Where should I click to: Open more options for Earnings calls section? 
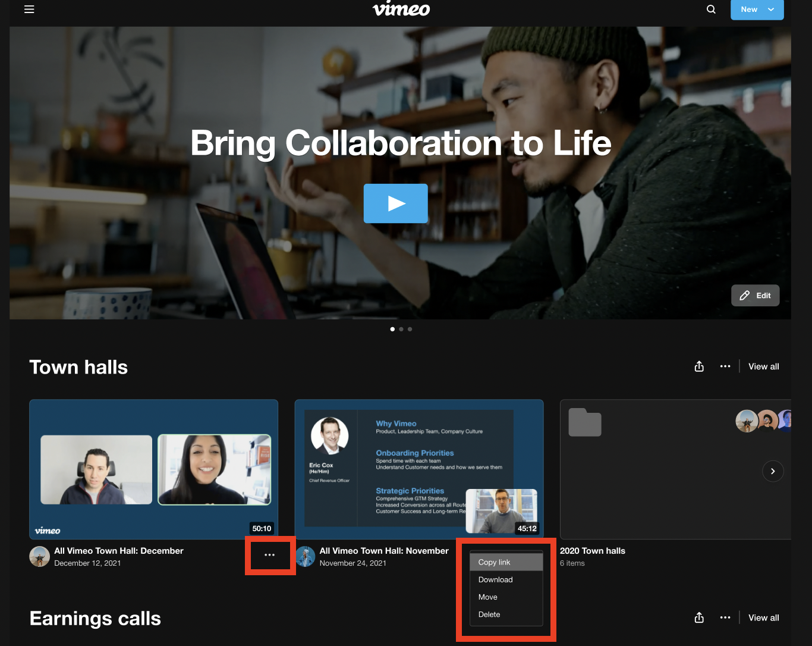725,617
